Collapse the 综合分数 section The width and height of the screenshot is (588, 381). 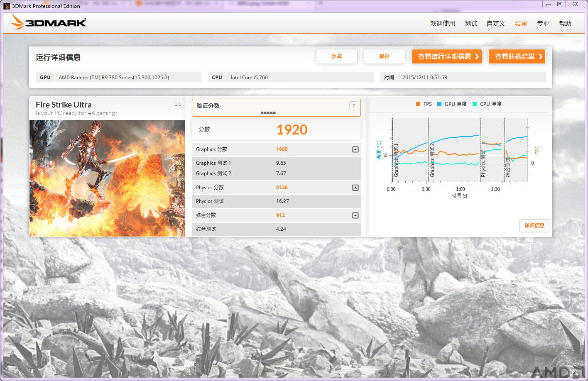coord(355,215)
